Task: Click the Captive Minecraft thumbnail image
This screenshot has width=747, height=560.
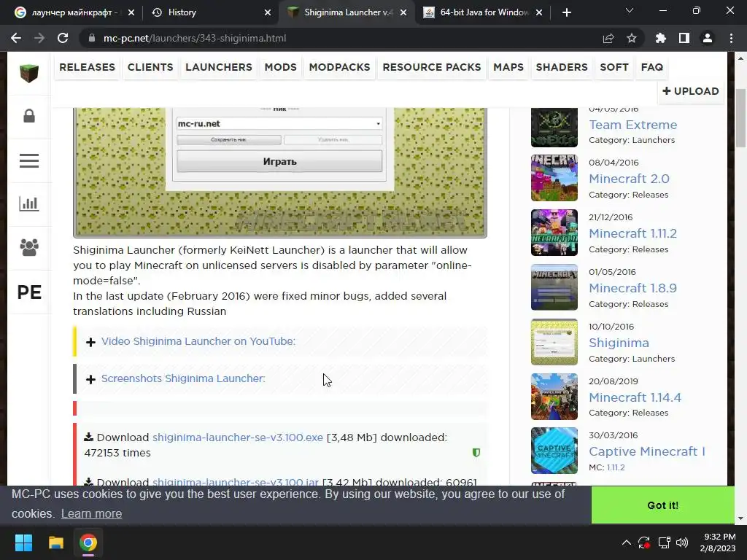Action: point(554,451)
